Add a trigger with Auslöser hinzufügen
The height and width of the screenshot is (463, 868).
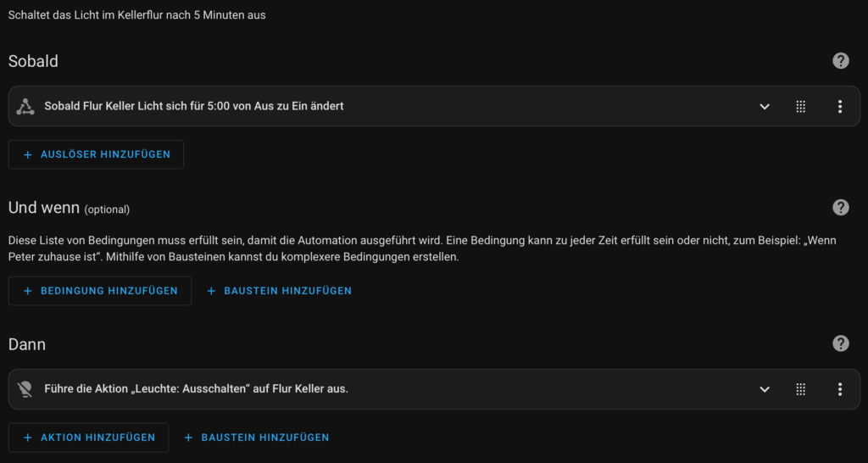(96, 154)
